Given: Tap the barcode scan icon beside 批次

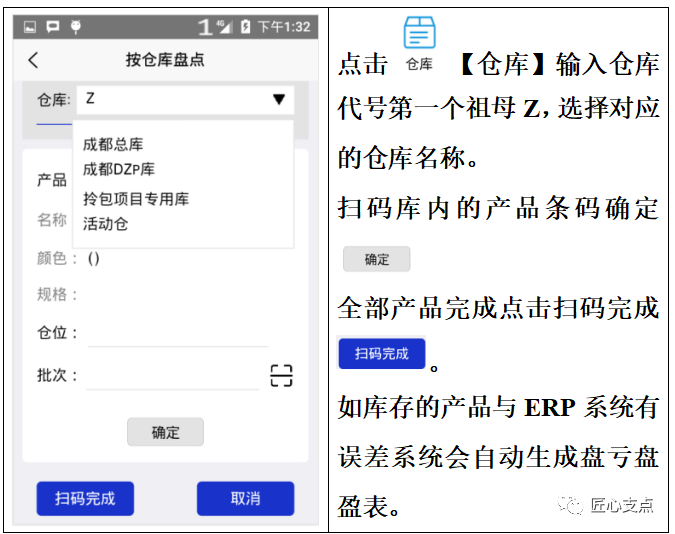Looking at the screenshot, I should click(281, 376).
